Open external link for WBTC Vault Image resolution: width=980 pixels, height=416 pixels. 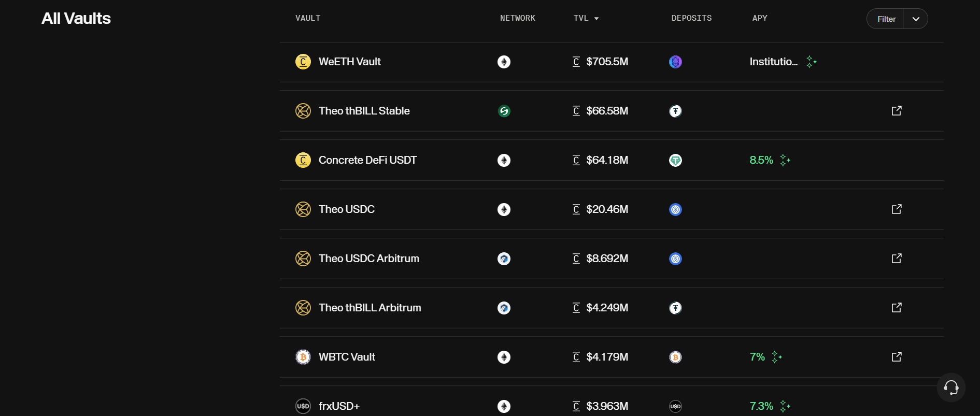point(897,357)
